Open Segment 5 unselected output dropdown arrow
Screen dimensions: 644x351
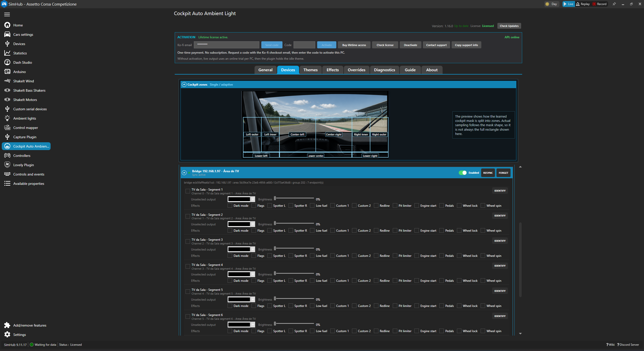click(253, 299)
